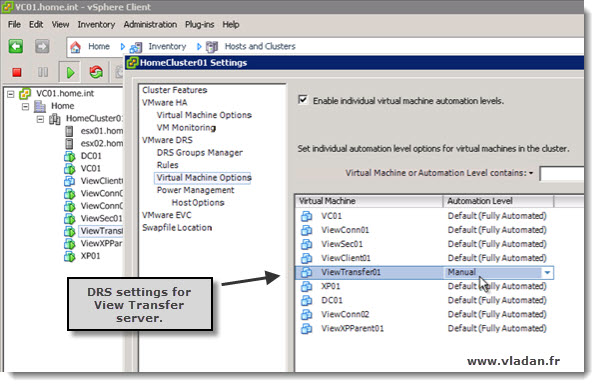Select the DC01 row name in the settings table
The width and height of the screenshot is (599, 387).
point(332,301)
